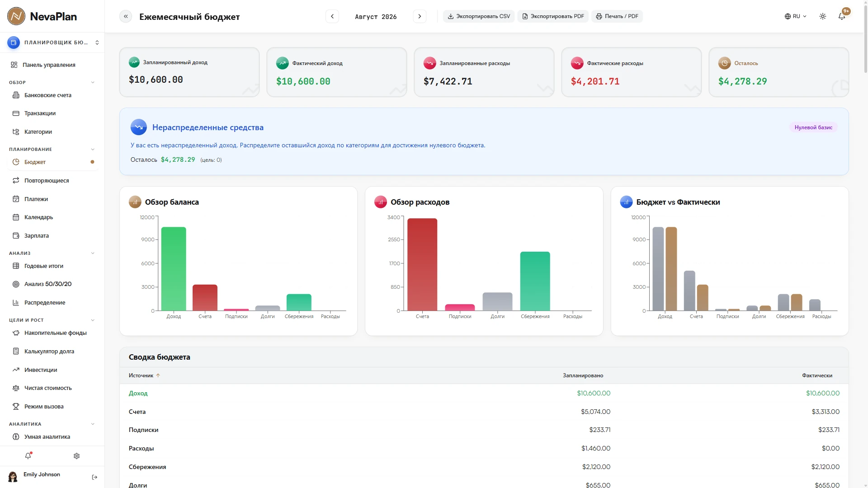Click Печать / PDF button

click(617, 16)
